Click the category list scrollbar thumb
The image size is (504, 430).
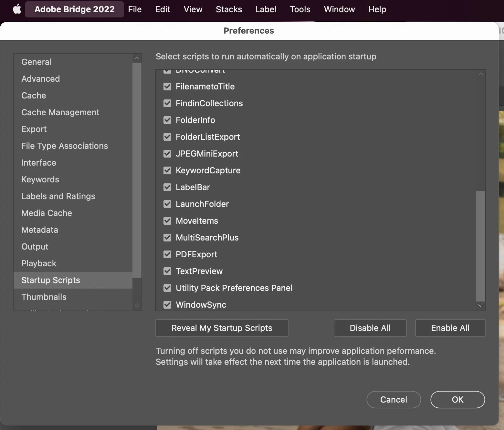137,170
